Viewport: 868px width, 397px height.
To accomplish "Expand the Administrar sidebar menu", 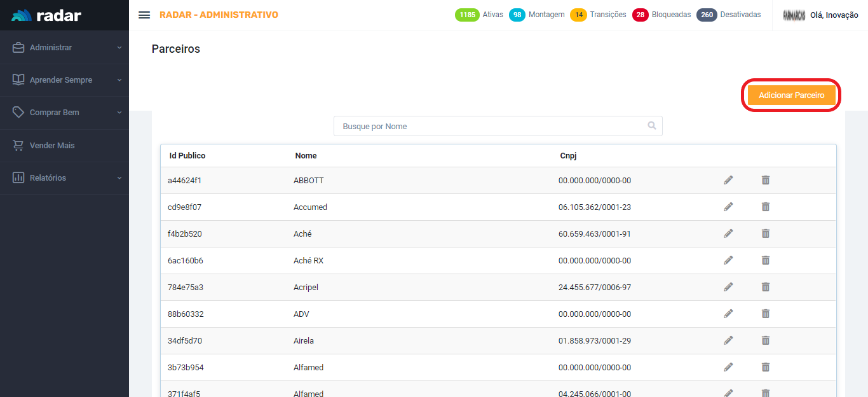I will tap(64, 48).
